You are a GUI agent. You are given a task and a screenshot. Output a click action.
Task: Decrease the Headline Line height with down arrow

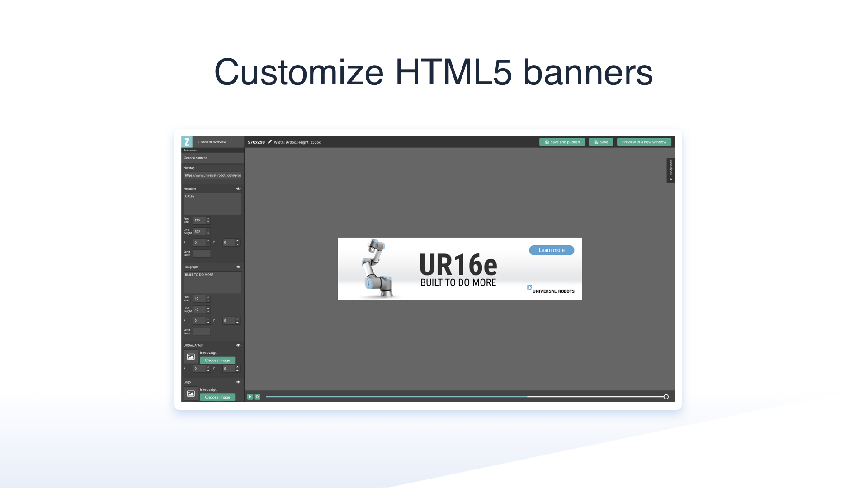208,233
